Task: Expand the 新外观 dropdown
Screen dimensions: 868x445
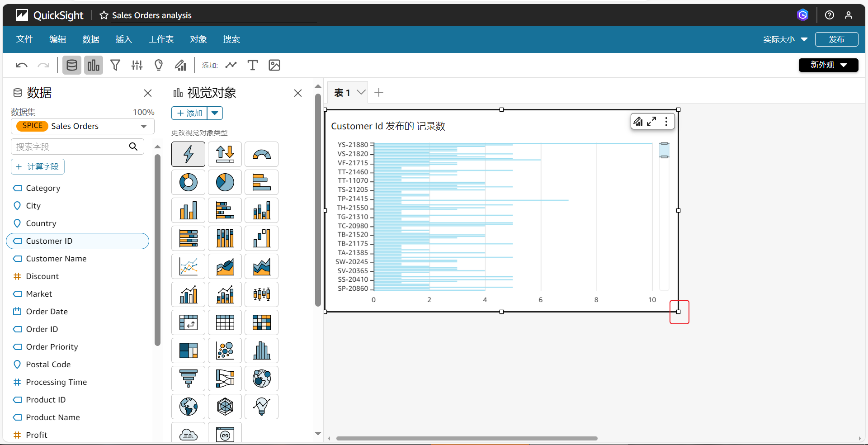Action: point(828,65)
